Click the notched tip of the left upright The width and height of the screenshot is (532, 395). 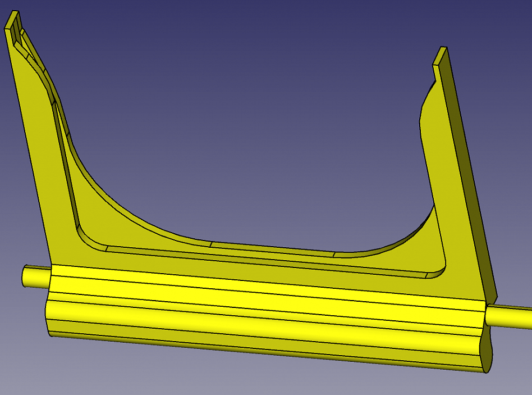pyautogui.click(x=14, y=29)
